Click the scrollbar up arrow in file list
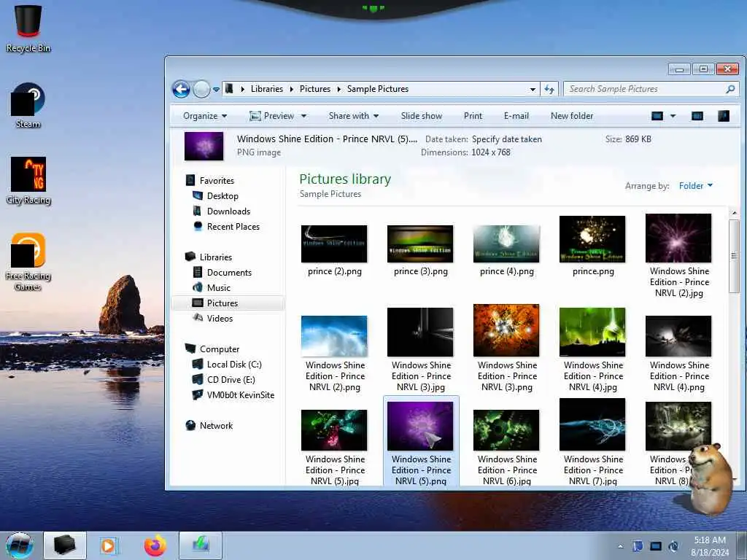This screenshot has height=560, width=747. (x=734, y=213)
